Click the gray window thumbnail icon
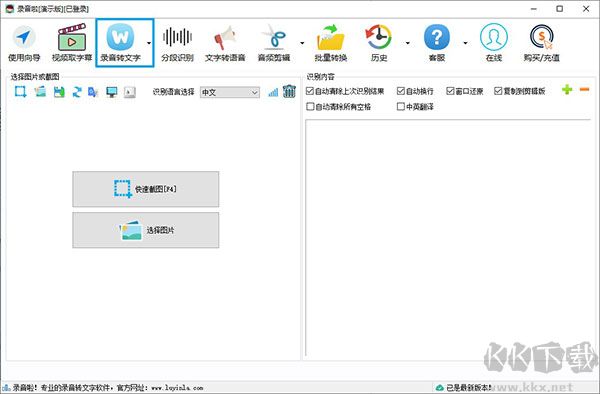This screenshot has height=394, width=600. coord(130,92)
